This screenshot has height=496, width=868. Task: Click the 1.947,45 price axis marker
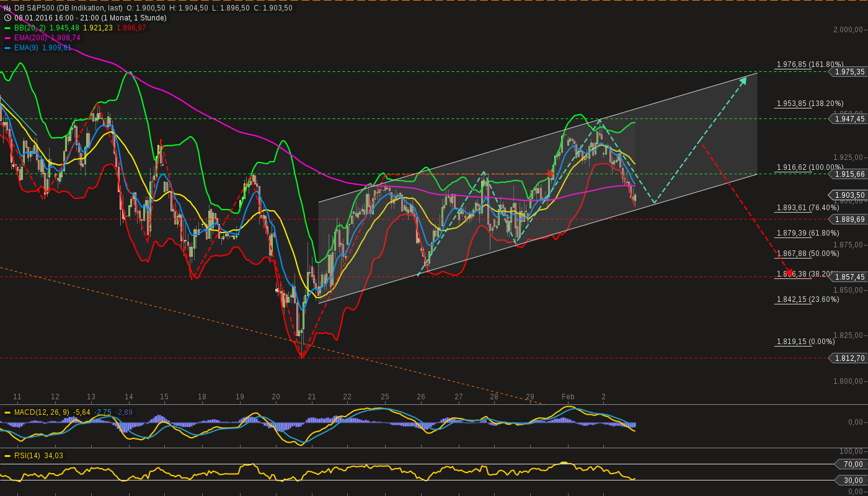[848, 118]
